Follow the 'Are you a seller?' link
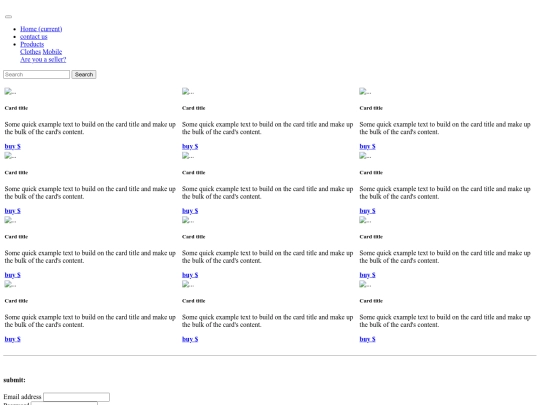This screenshot has width=540, height=405. coord(43,59)
